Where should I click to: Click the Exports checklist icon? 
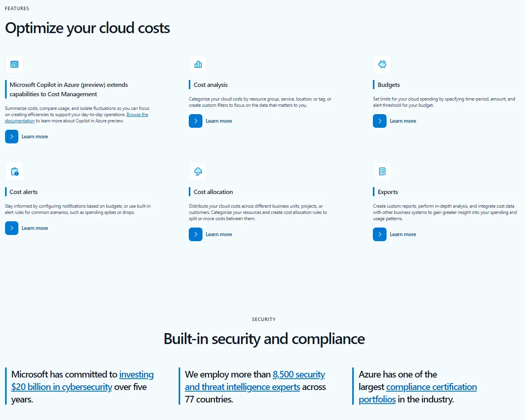click(x=382, y=171)
